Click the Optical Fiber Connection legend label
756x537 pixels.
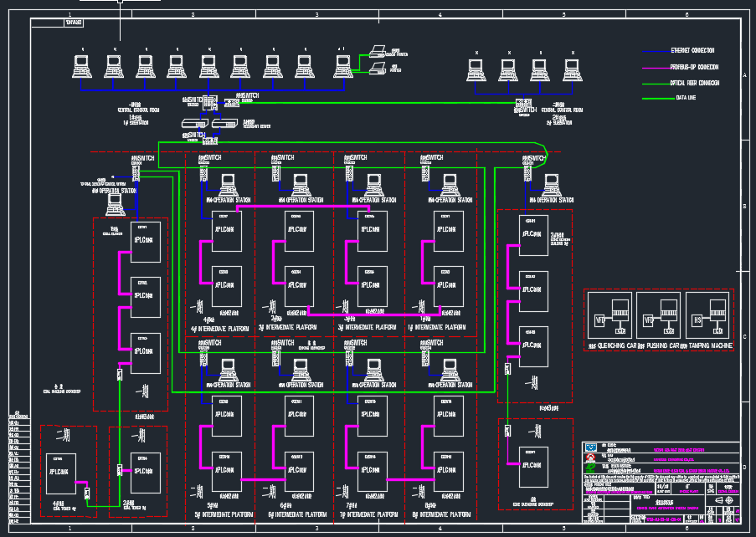(695, 83)
